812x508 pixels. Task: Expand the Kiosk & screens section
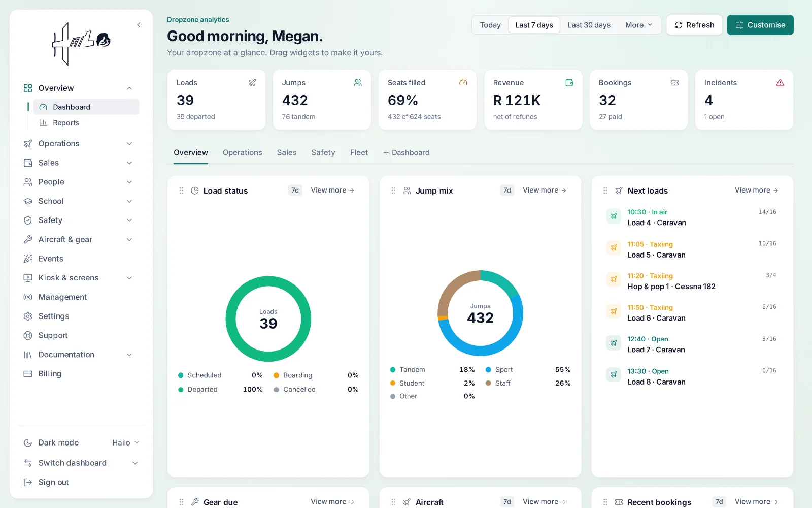[129, 278]
